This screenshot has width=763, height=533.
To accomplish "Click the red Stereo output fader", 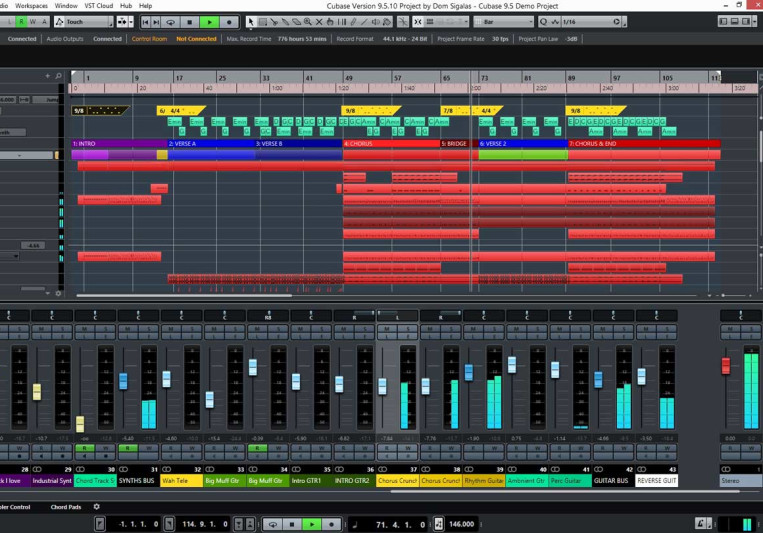I will coord(726,366).
